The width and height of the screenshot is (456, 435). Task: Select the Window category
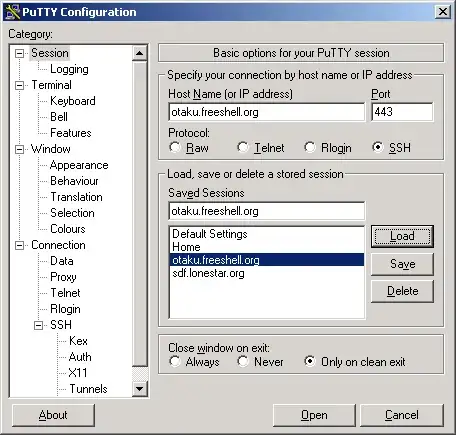coord(51,149)
